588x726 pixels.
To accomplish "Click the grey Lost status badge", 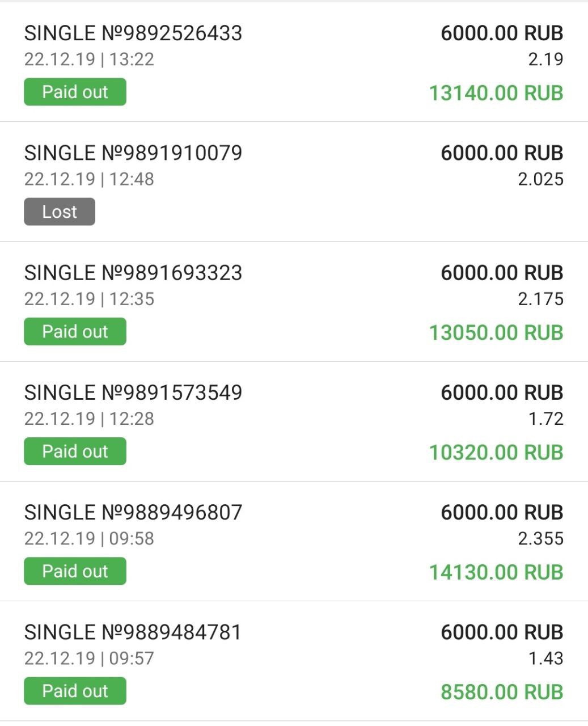I will [x=60, y=212].
